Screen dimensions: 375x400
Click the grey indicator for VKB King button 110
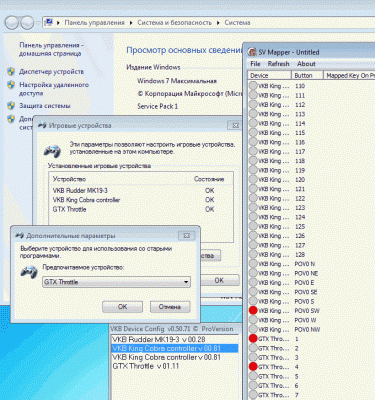click(253, 86)
